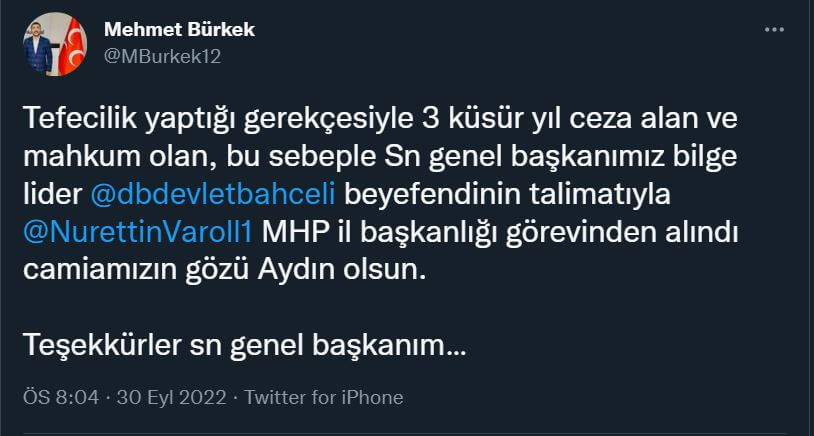Click the ÖS 8:04 timestamp
This screenshot has width=814, height=436.
coord(61,397)
